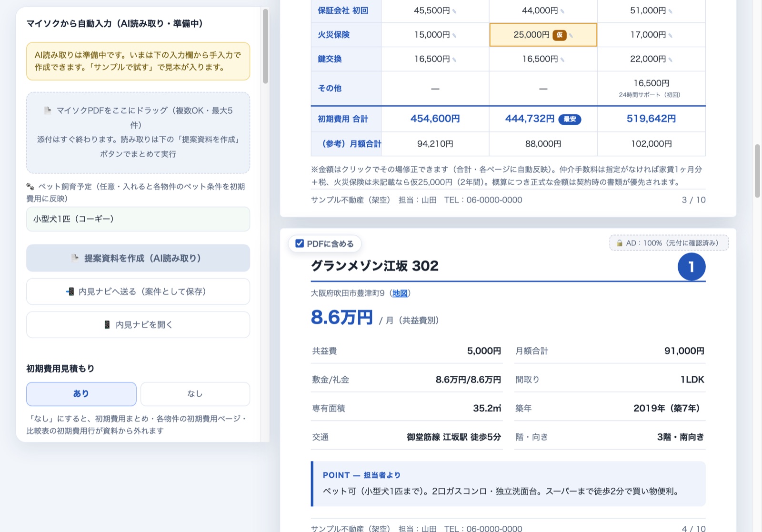Click the rent 8.6万円
The height and width of the screenshot is (532, 762).
click(x=341, y=317)
